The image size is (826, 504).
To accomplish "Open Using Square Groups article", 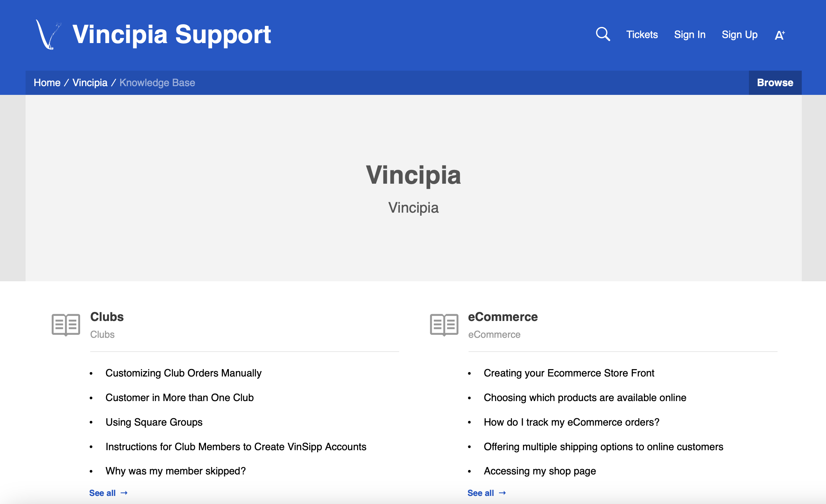I will click(x=154, y=422).
